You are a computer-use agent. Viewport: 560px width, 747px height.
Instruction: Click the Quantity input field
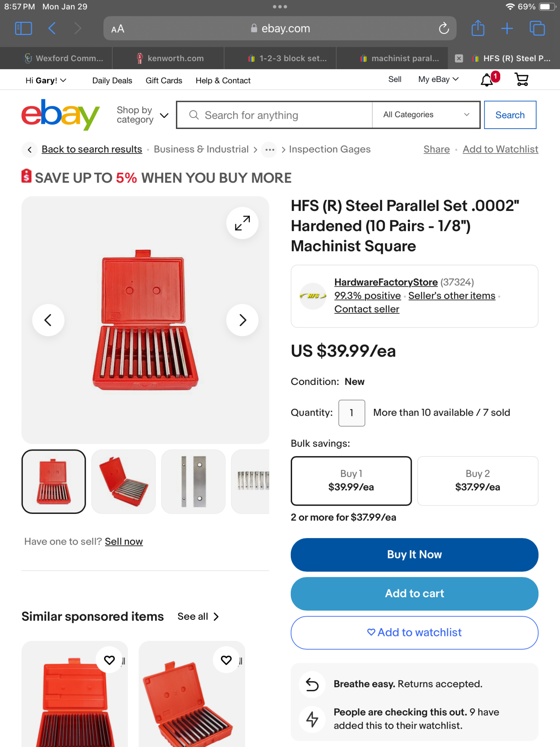coord(352,413)
